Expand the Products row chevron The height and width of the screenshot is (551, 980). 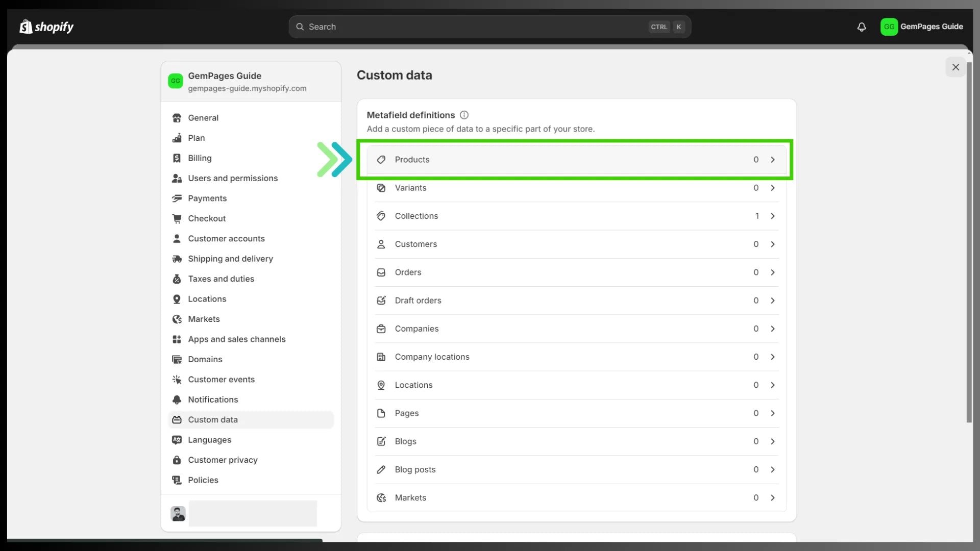click(773, 160)
